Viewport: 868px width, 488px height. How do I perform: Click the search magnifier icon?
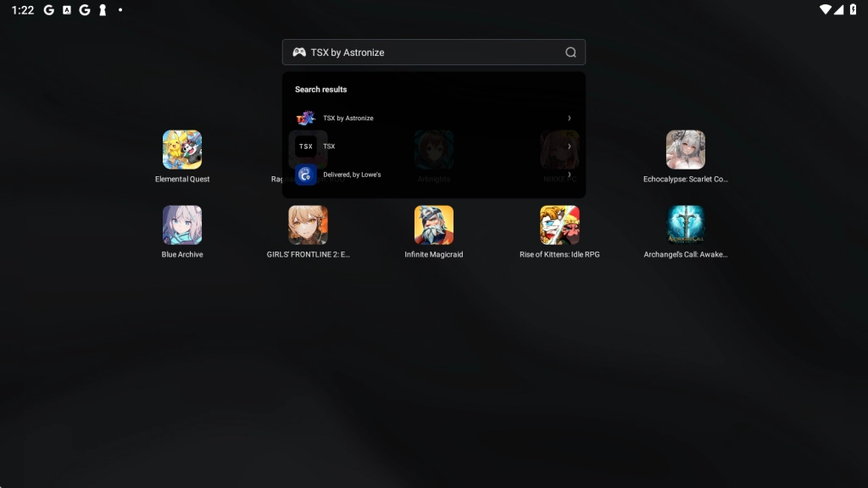tap(570, 52)
